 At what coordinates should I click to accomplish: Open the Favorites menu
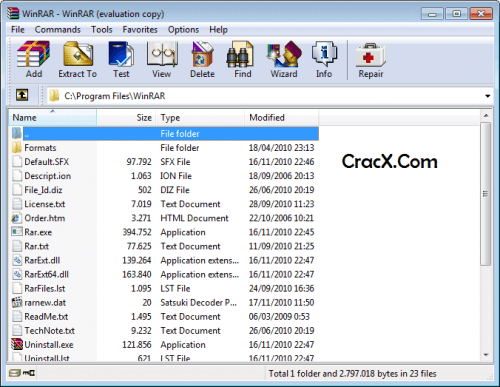[x=140, y=30]
